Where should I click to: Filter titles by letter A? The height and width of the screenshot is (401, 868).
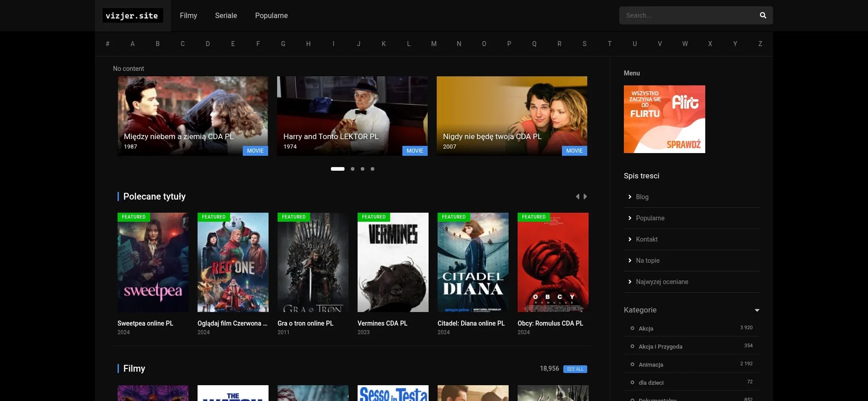(x=132, y=44)
